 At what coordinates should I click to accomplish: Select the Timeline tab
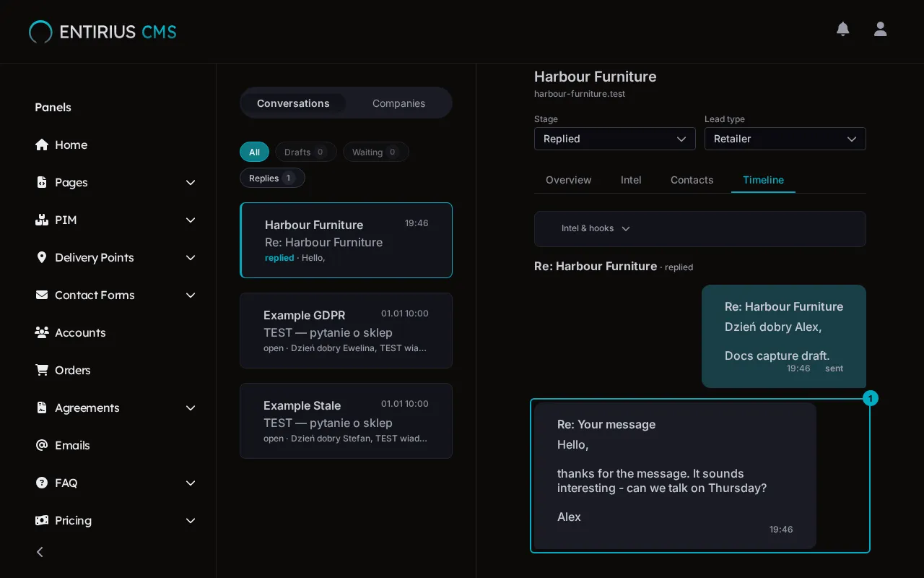[x=763, y=180]
